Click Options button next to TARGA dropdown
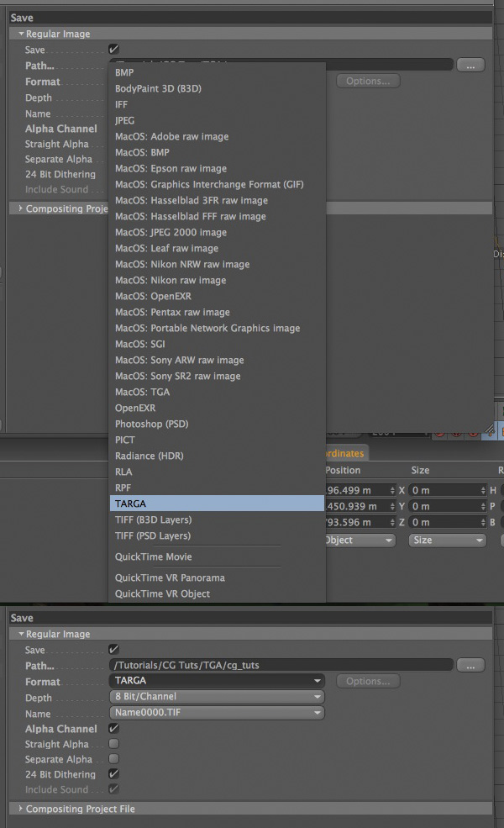The width and height of the screenshot is (504, 828). click(368, 681)
